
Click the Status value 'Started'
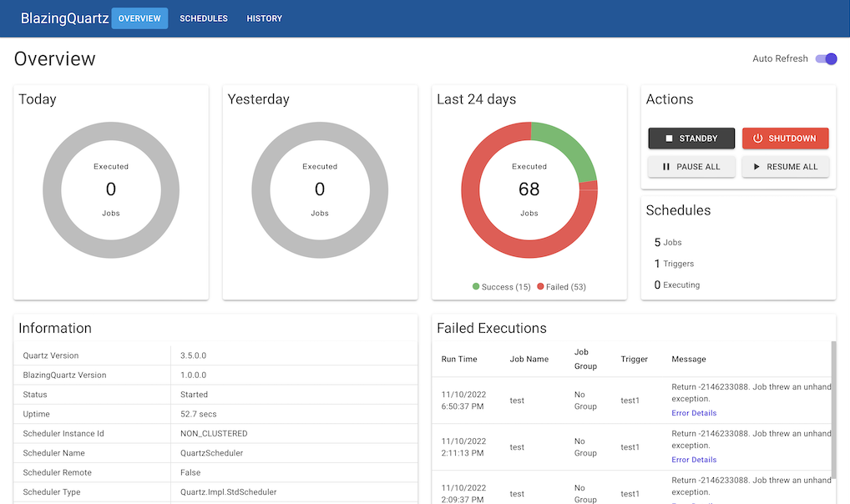pos(194,395)
